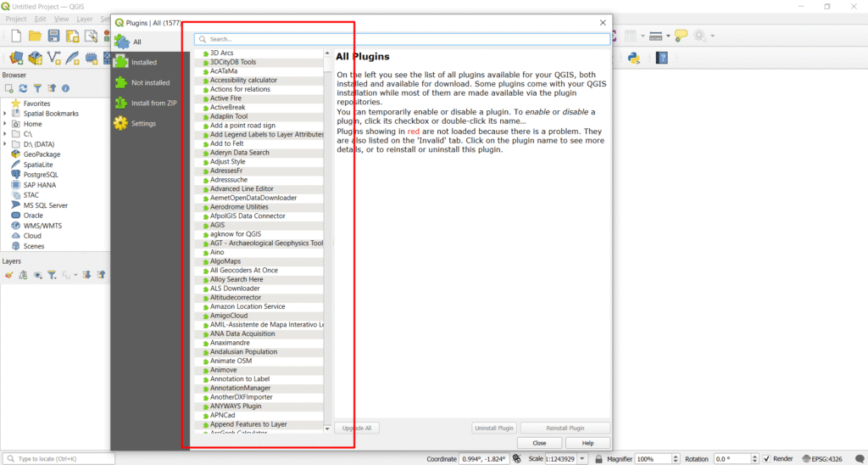This screenshot has height=465, width=868.
Task: Open the Scale dropdown list
Action: [x=582, y=459]
